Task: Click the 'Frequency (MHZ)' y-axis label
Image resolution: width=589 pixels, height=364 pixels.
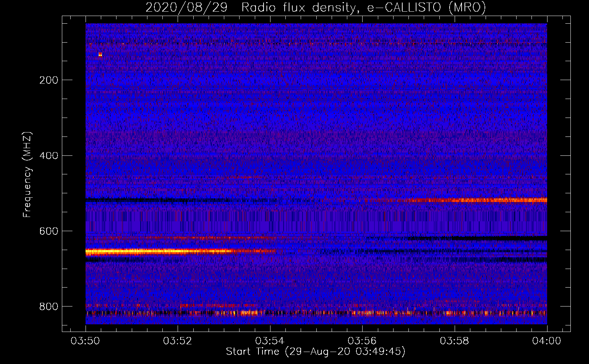Action: [x=27, y=175]
